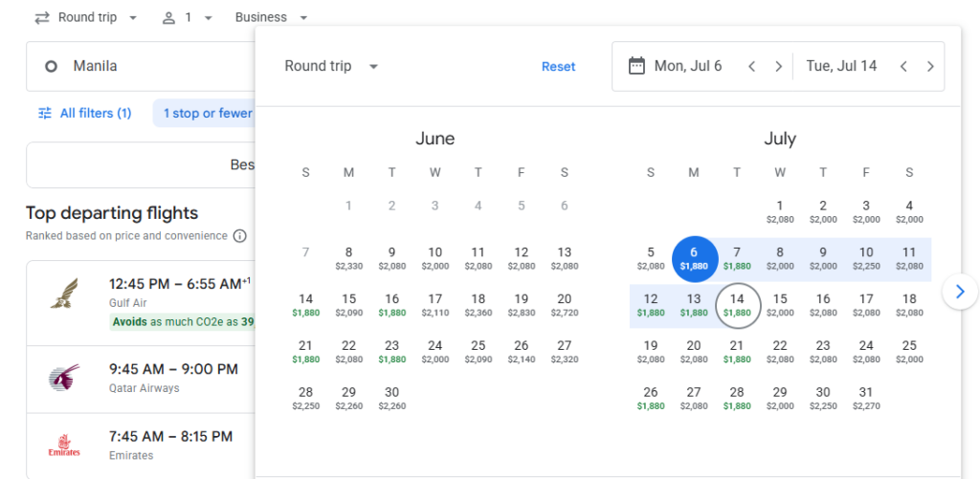Screen dimensions: 980x479
Task: Go to previous day for Tue, Jul 14
Action: [x=903, y=66]
